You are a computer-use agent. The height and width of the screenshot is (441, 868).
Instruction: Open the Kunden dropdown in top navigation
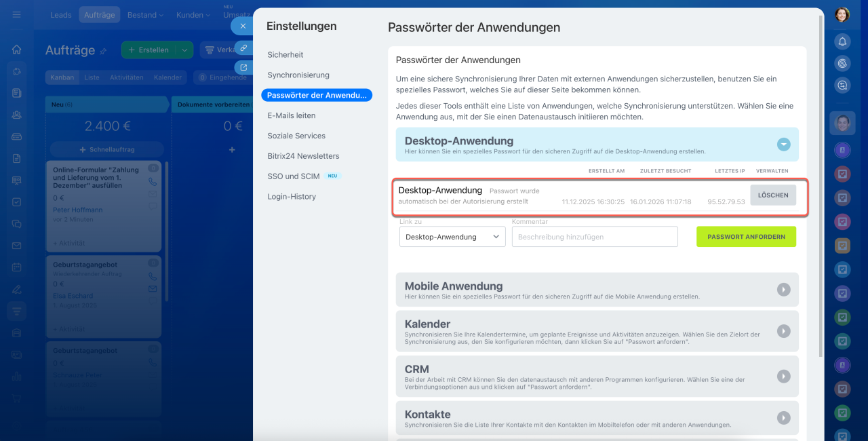[x=193, y=14]
